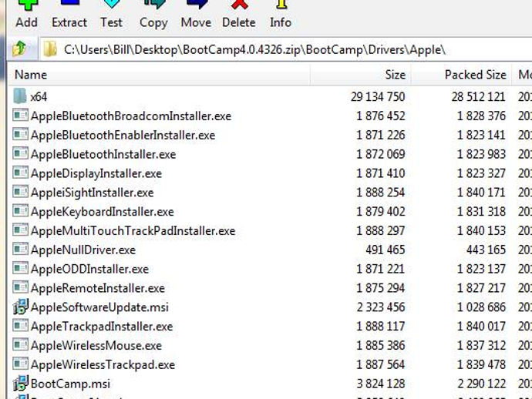Image resolution: width=532 pixels, height=399 pixels.
Task: Click icon of AppleKeyboardInstaller.exe
Action: pyautogui.click(x=20, y=211)
